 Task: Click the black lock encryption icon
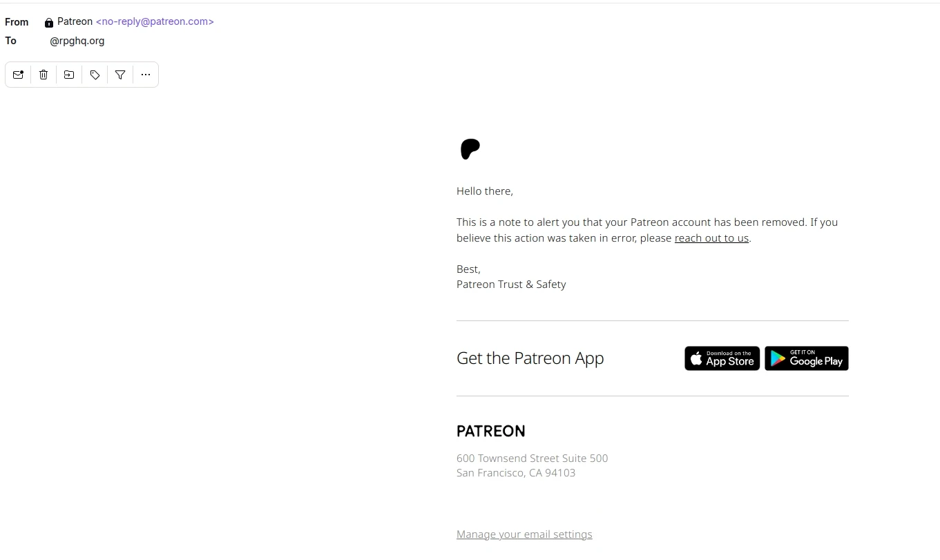tap(49, 23)
